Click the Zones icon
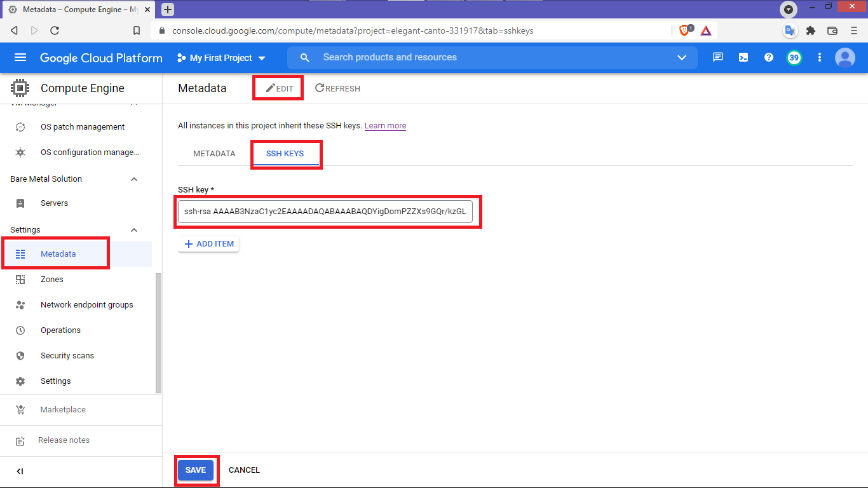This screenshot has height=488, width=868. click(20, 280)
